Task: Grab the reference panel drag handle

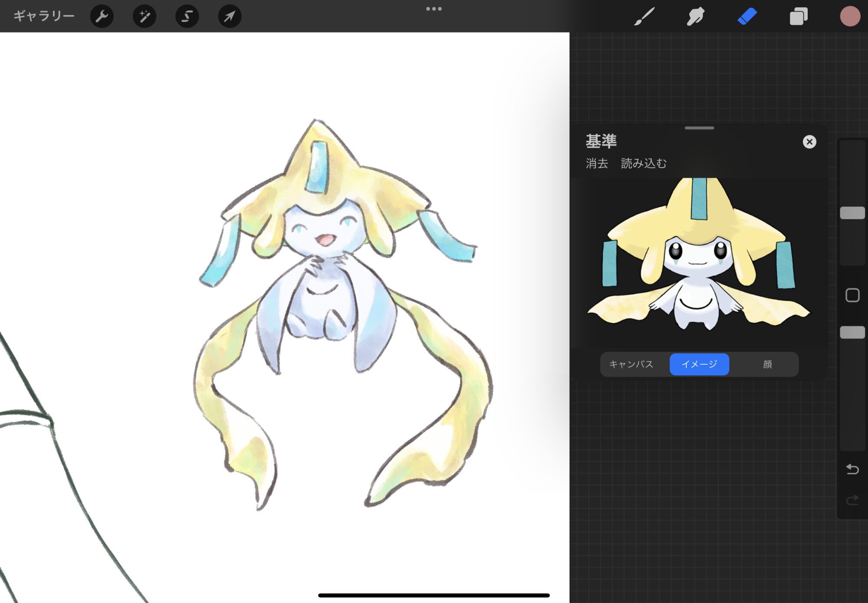Action: coord(699,128)
